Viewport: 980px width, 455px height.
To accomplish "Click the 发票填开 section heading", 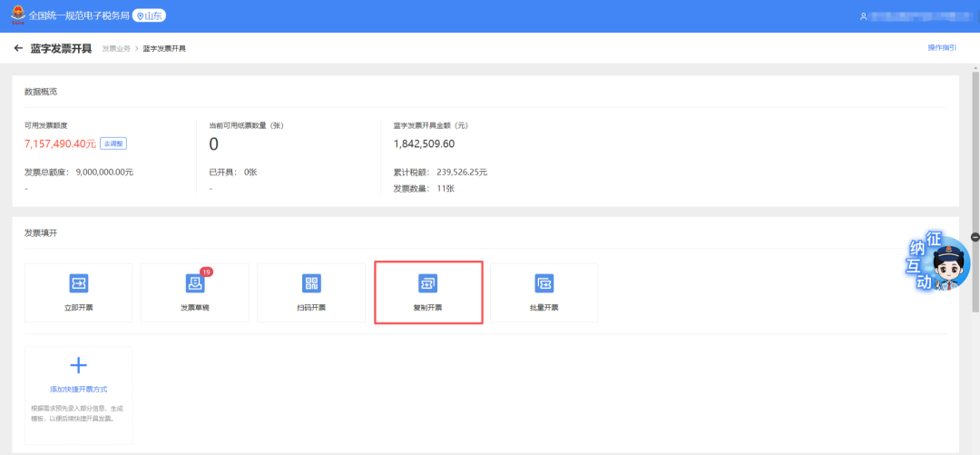I will pyautogui.click(x=41, y=233).
